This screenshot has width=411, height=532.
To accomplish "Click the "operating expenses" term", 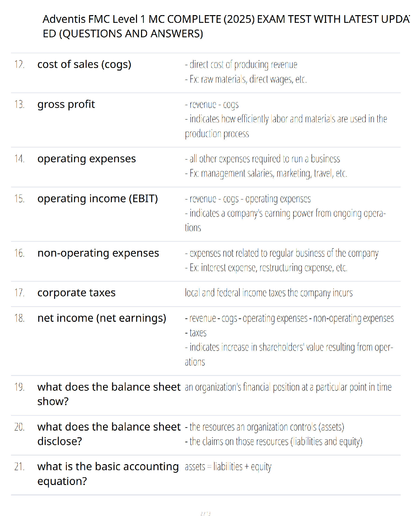I will click(x=87, y=159).
